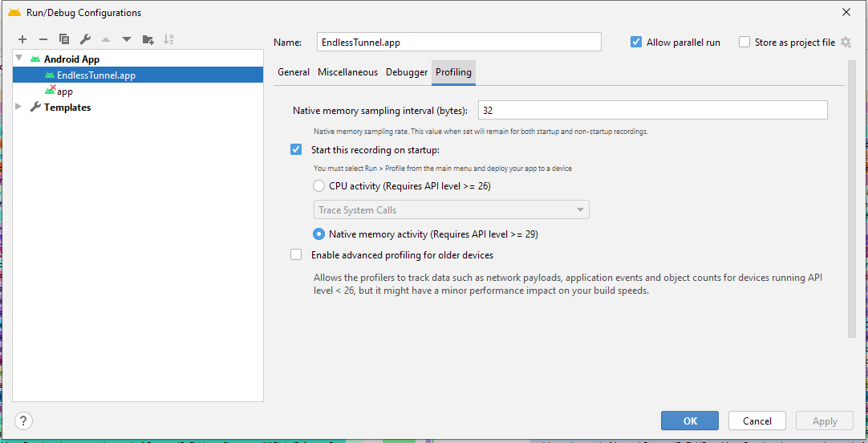Click the native memory sampling interval field
This screenshot has height=443, width=868.
click(653, 110)
